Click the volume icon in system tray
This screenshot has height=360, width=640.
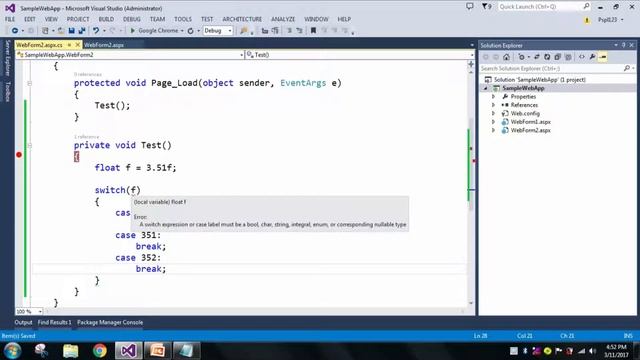point(592,351)
